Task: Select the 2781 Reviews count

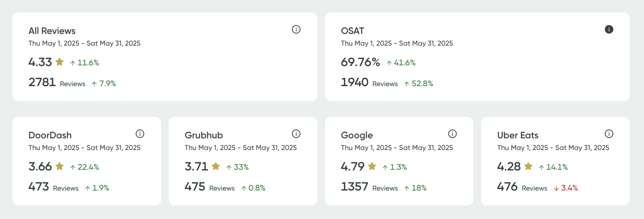Action: pos(42,82)
